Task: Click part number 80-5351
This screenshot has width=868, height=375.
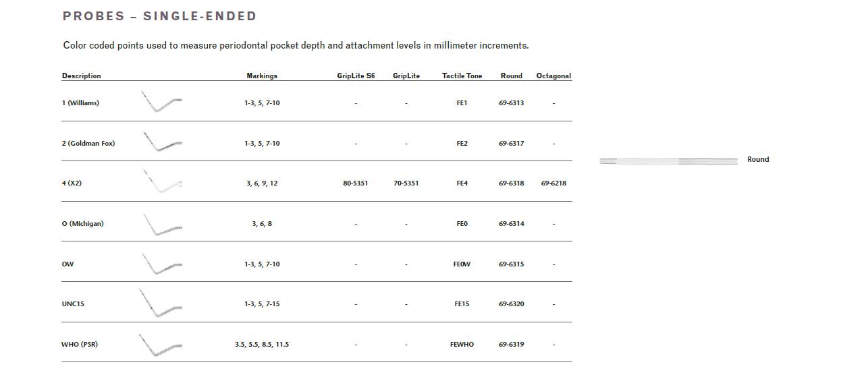Action: (x=356, y=183)
